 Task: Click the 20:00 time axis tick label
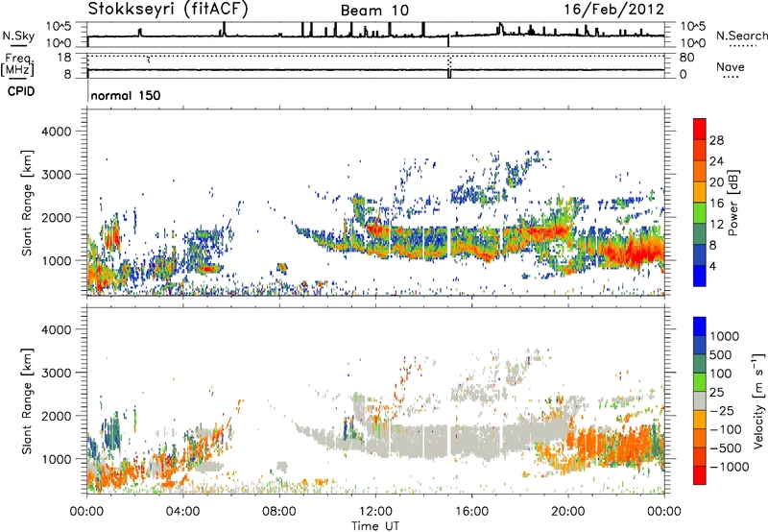click(568, 512)
